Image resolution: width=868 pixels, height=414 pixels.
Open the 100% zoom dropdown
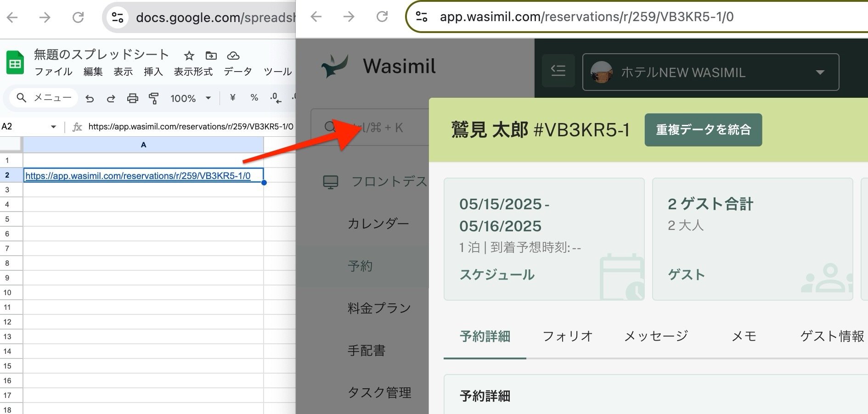pos(190,98)
